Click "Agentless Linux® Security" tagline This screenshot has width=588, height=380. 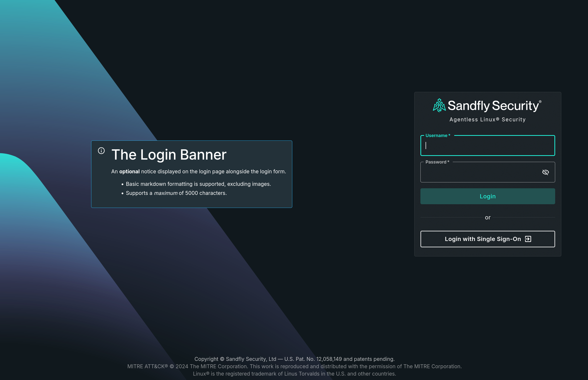(487, 120)
